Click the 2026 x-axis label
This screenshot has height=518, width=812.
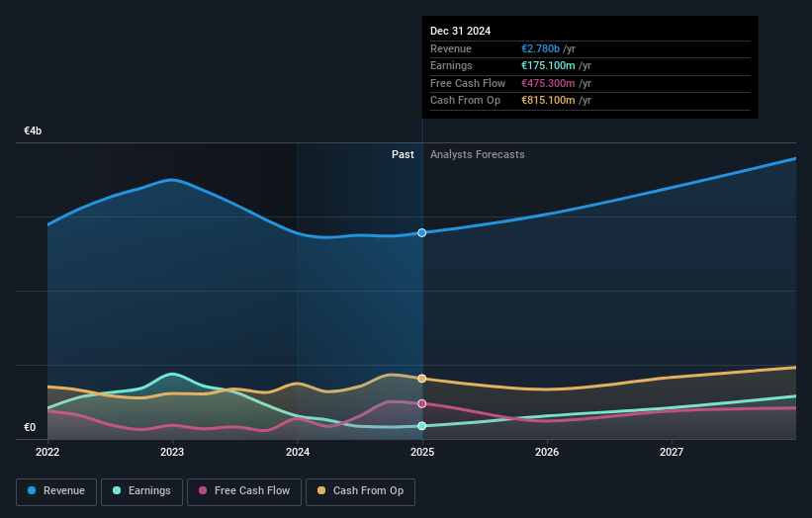[x=547, y=453]
